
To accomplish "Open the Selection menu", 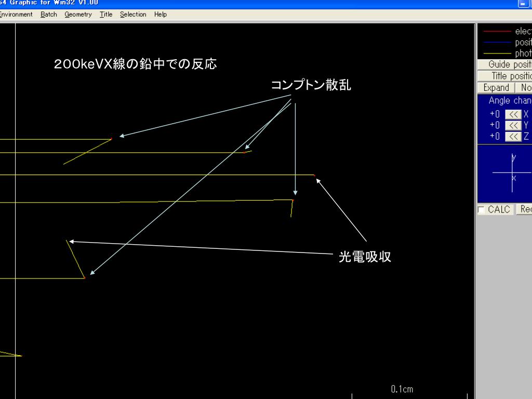I will click(133, 14).
